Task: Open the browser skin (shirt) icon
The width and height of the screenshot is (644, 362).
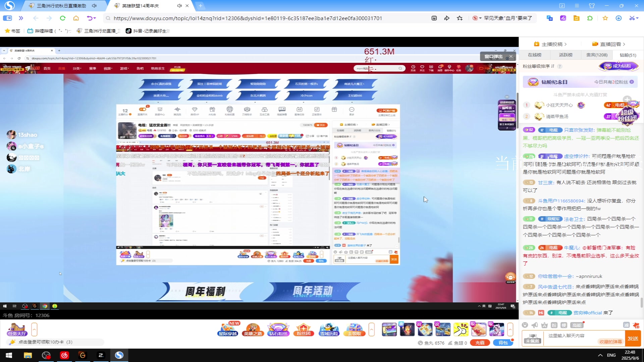Action: pos(592,6)
